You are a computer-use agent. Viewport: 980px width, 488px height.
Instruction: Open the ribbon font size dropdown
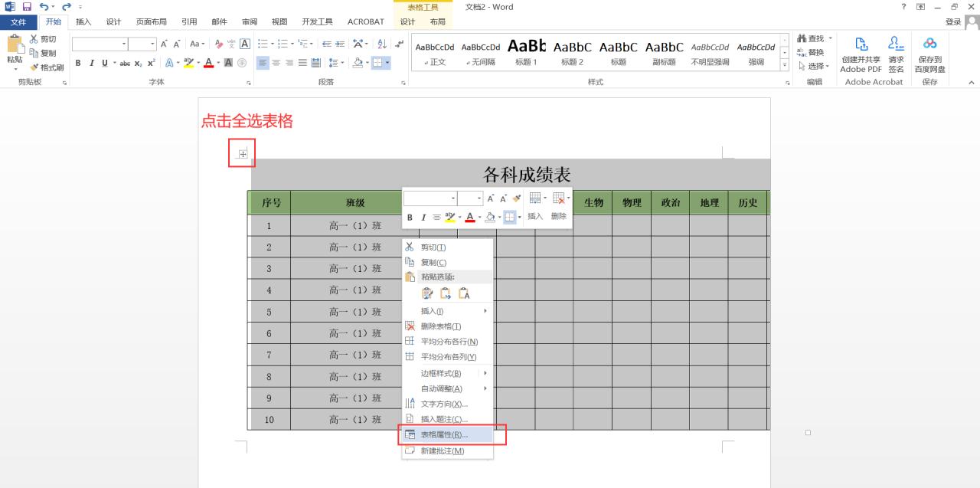pyautogui.click(x=152, y=44)
